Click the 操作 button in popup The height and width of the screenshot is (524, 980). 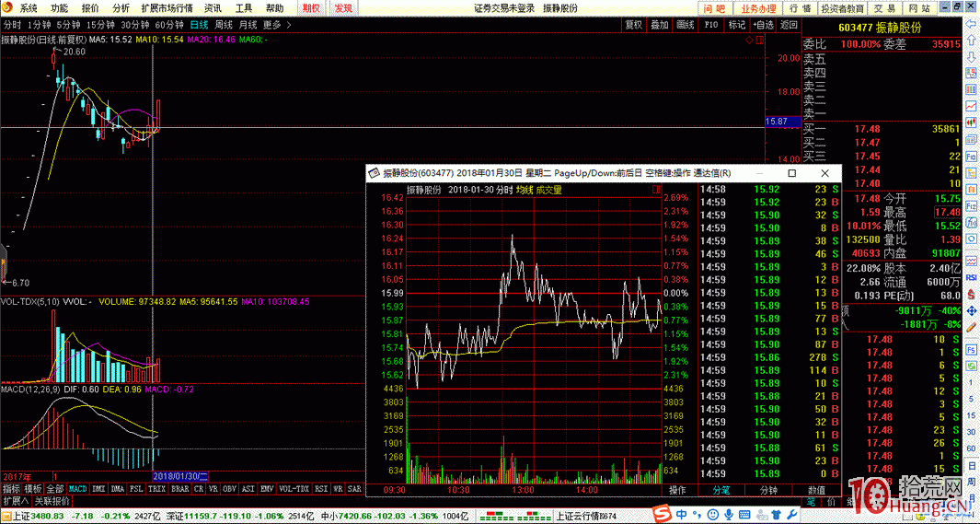tap(677, 490)
